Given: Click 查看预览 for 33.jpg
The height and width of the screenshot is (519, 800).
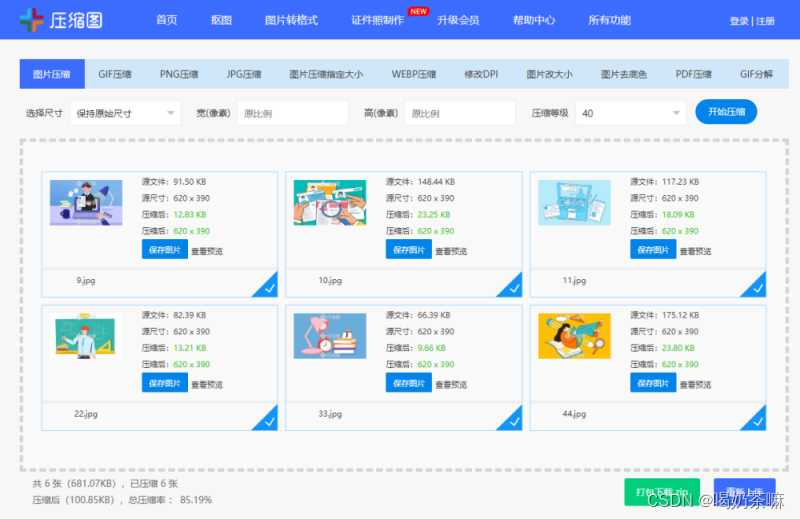Looking at the screenshot, I should point(451,384).
